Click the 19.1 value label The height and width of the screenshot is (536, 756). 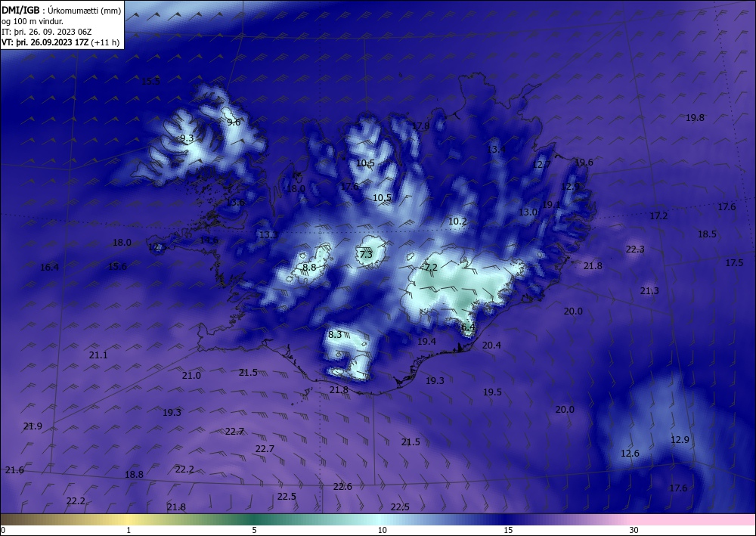tap(551, 204)
